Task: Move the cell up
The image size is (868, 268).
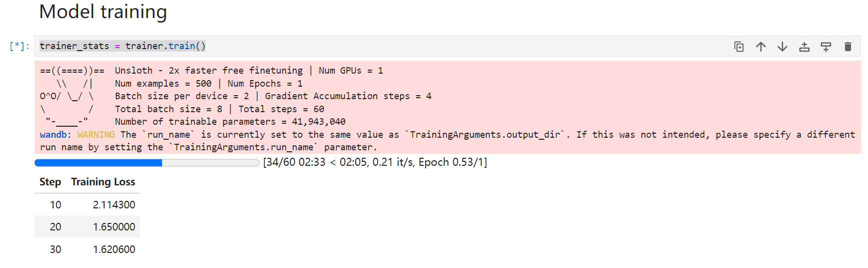Action: (760, 47)
